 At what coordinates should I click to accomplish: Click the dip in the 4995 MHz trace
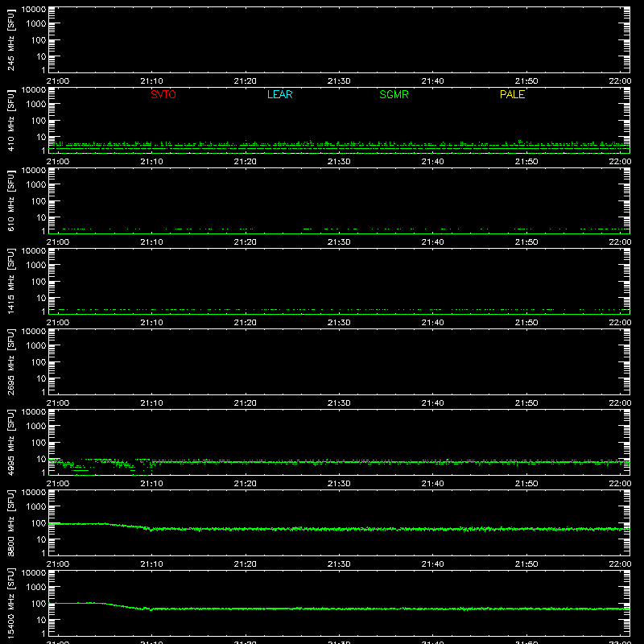point(82,470)
